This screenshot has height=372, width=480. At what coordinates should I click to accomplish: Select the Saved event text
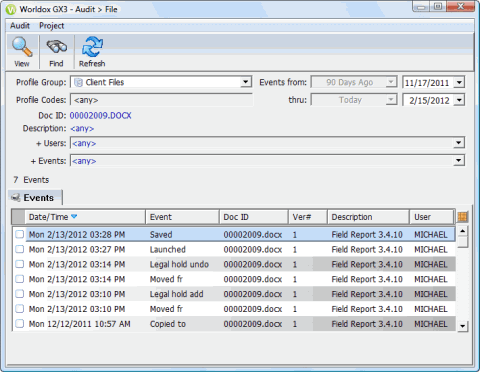point(161,235)
